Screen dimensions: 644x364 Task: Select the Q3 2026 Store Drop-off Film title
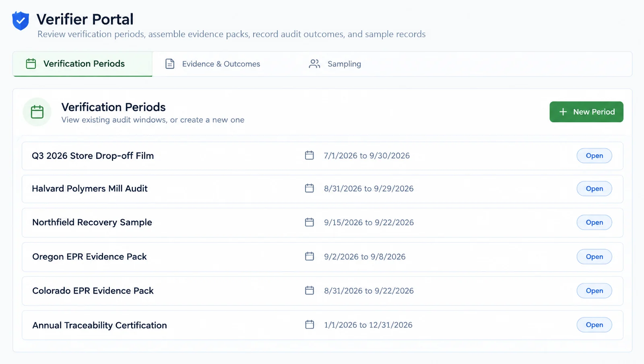point(93,156)
